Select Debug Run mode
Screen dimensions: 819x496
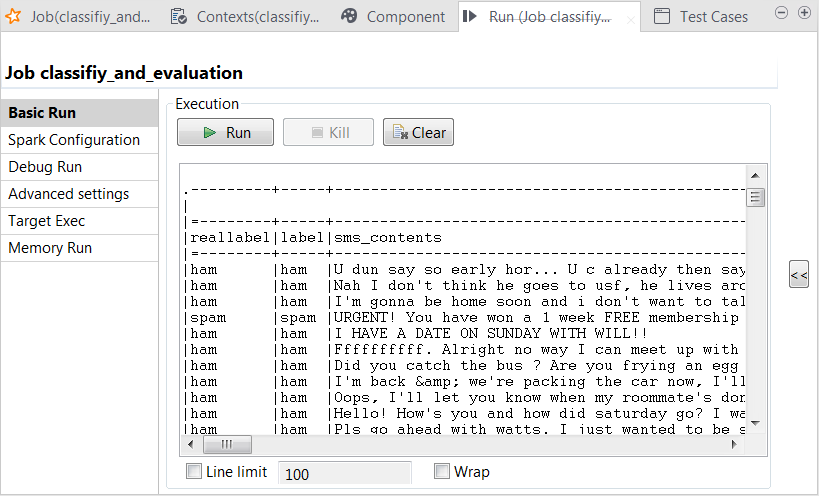tap(79, 167)
